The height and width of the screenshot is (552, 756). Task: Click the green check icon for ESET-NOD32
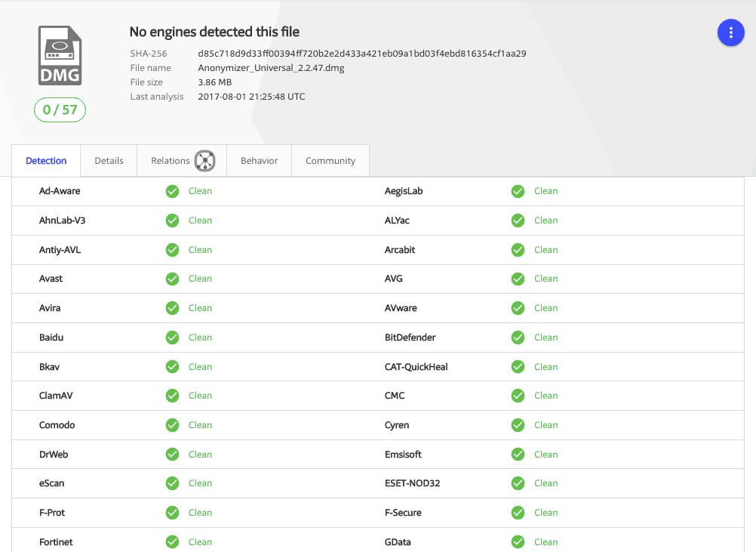click(518, 483)
